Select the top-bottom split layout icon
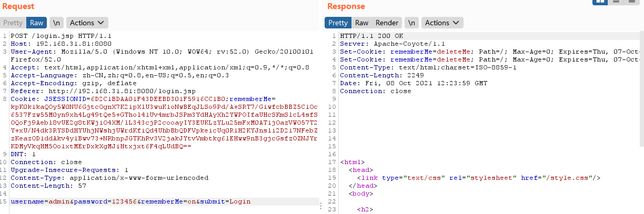Screen dimensions: 644x214 (616, 2)
